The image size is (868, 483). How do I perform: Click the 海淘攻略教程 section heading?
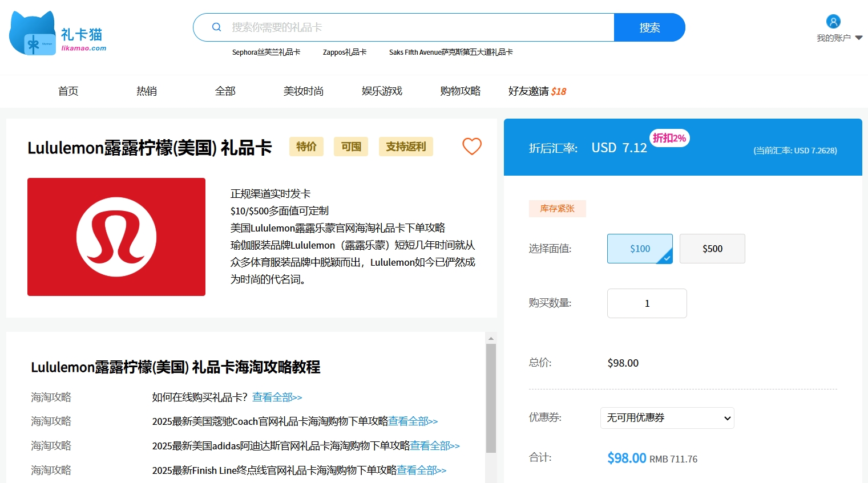[176, 367]
